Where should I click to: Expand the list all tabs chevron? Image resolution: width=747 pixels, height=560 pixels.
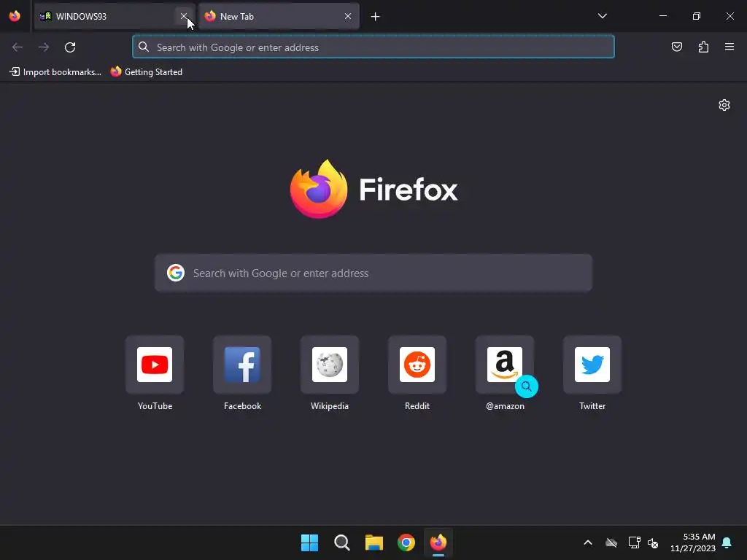coord(602,16)
